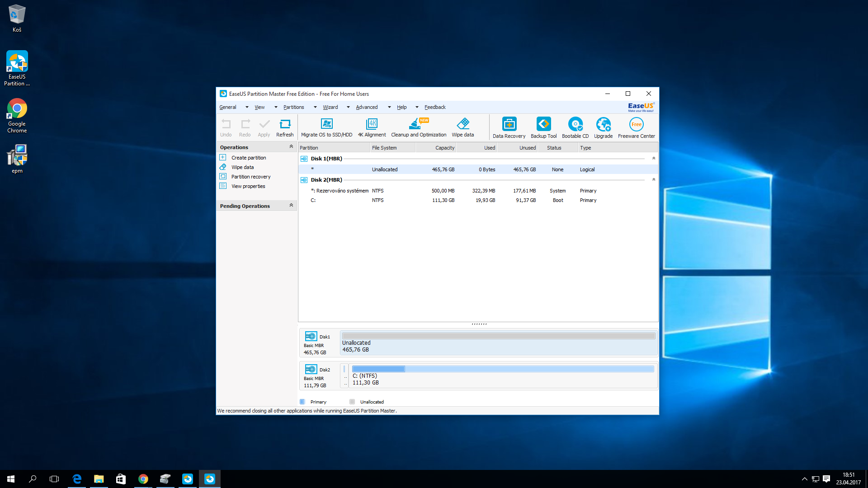Sort by Status column header
The width and height of the screenshot is (868, 488).
coord(557,148)
